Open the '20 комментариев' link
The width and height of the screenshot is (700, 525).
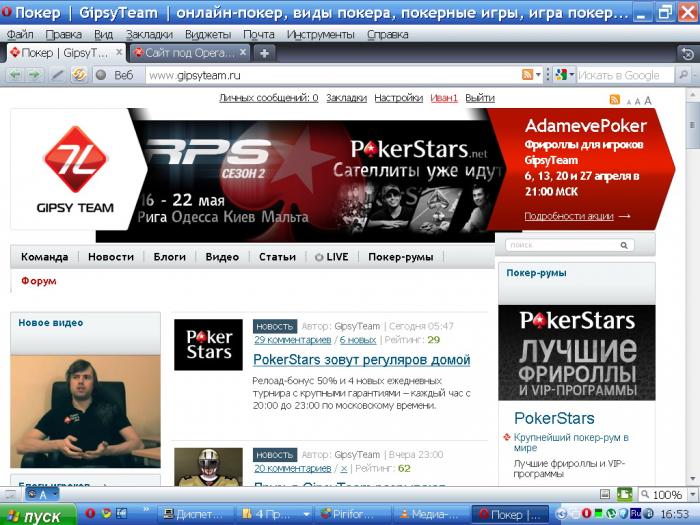(292, 468)
